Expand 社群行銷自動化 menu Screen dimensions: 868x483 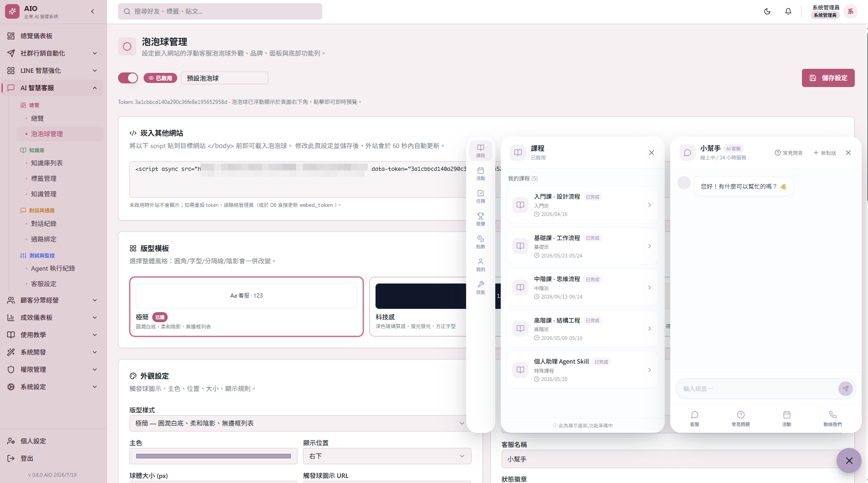[53, 53]
